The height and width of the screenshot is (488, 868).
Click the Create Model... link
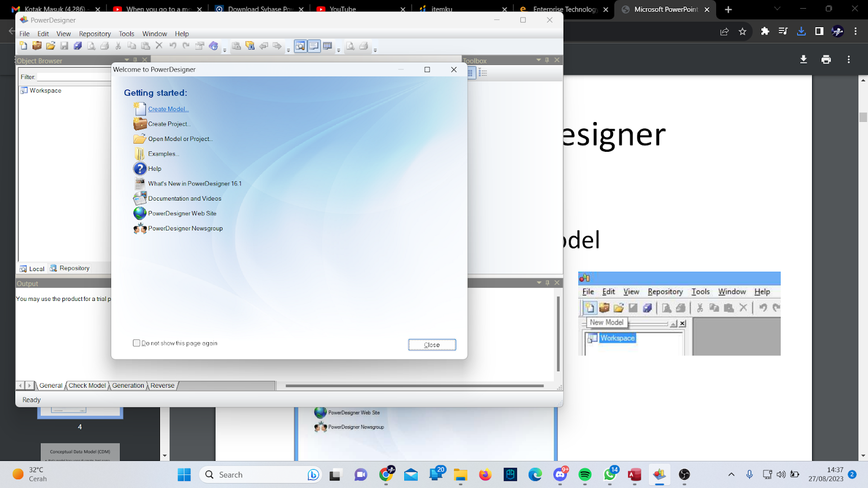click(169, 109)
